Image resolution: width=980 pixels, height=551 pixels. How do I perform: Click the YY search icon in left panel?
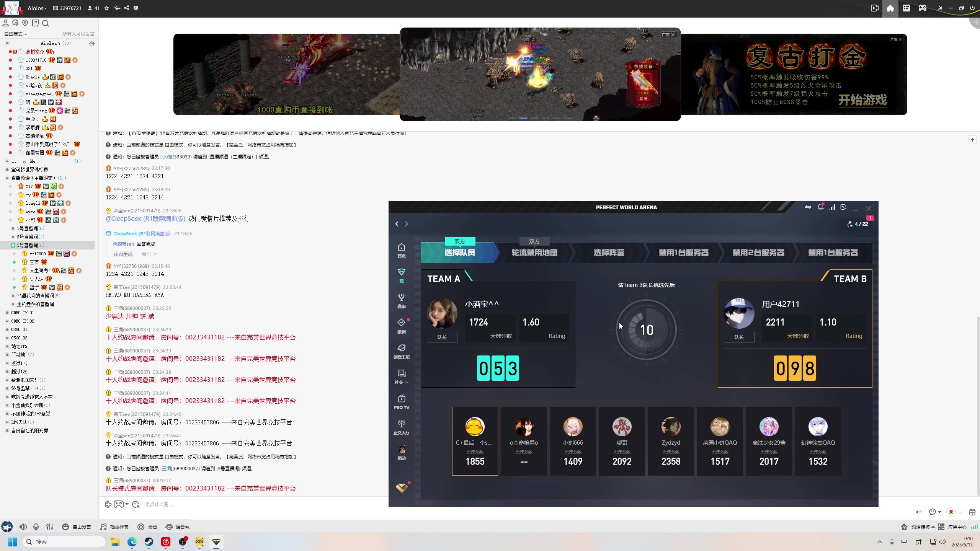pos(46,23)
